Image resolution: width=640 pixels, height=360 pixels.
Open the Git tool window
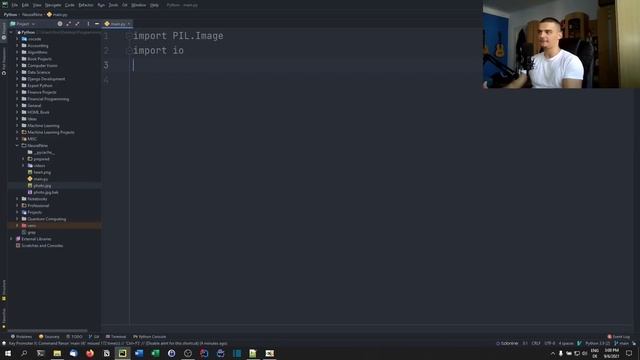coord(94,337)
